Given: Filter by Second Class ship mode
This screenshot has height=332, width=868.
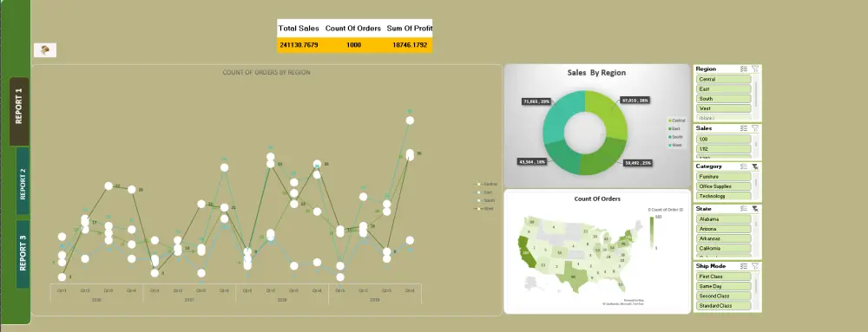Looking at the screenshot, I should tap(723, 296).
